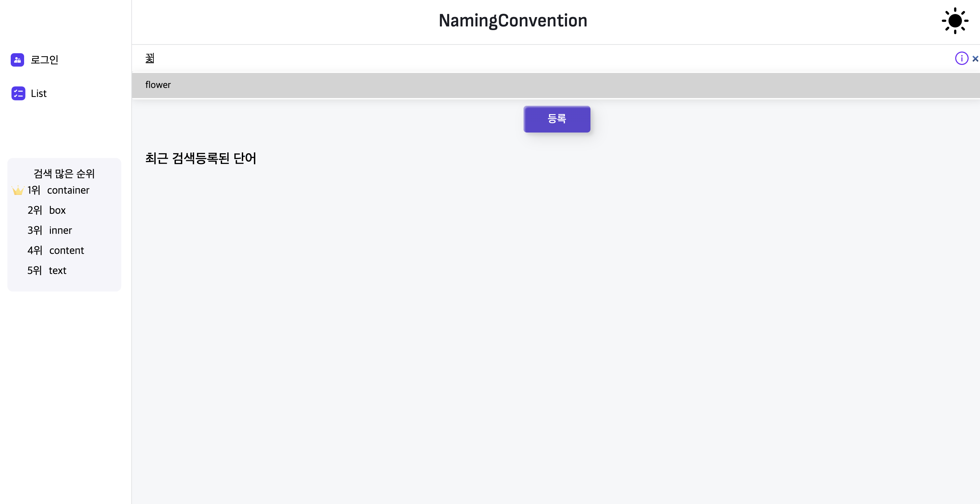
Task: Click the crown icon next to 1위 container
Action: coord(18,190)
